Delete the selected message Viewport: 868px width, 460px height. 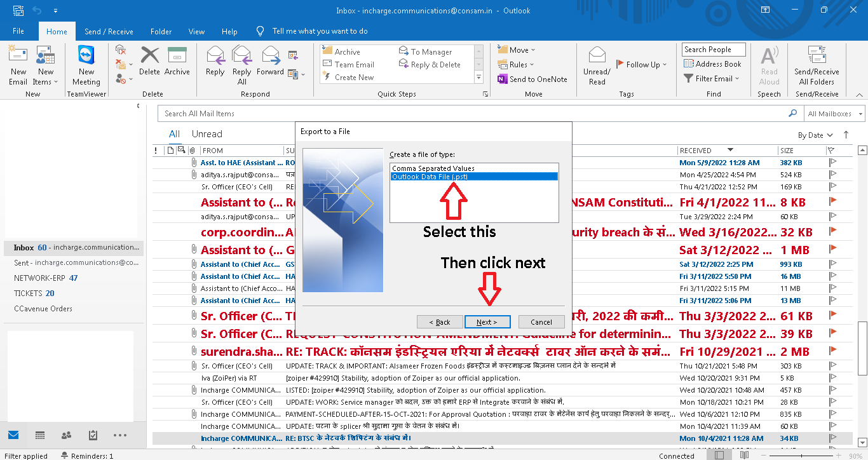[150, 62]
